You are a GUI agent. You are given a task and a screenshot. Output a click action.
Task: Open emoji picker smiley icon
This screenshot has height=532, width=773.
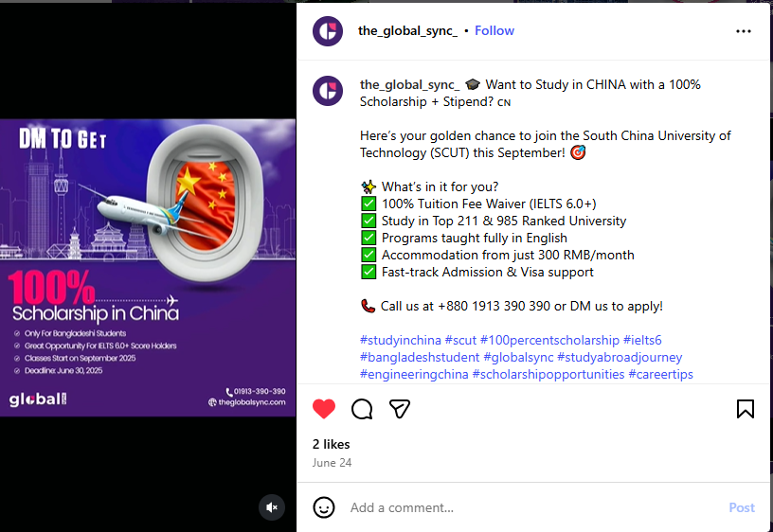pyautogui.click(x=324, y=507)
